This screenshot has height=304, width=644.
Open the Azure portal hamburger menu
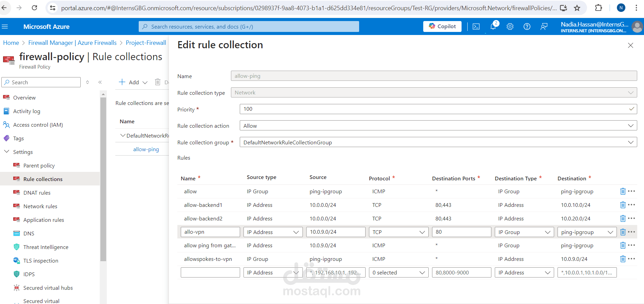pyautogui.click(x=5, y=26)
